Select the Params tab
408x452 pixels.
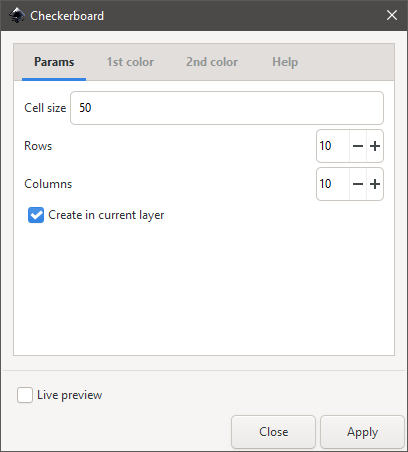coord(54,62)
